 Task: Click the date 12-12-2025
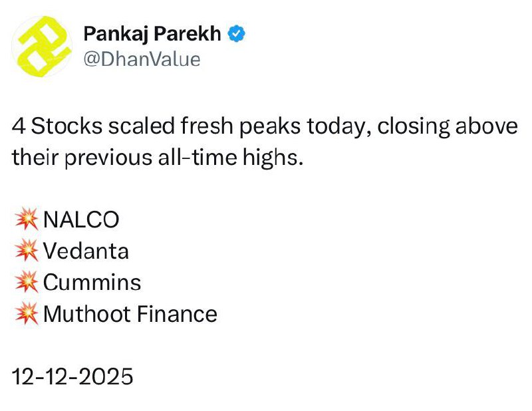[72, 376]
